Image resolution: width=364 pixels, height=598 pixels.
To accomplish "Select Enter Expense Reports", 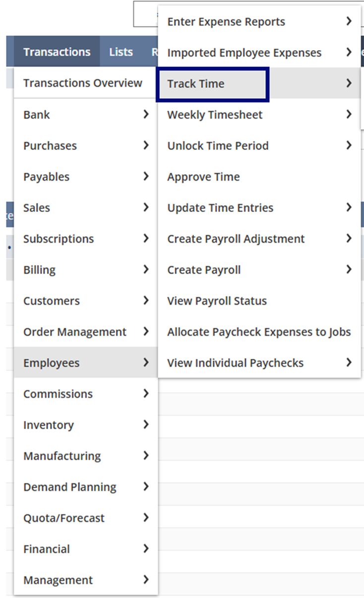I will coord(226,22).
